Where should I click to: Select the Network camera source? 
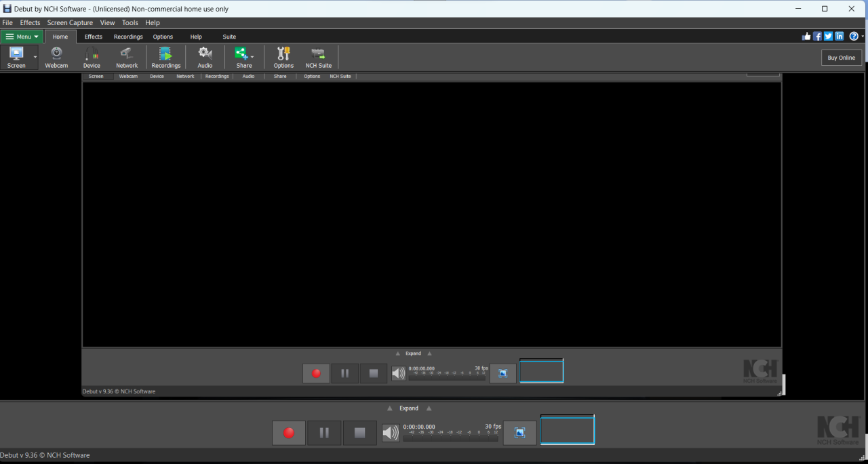[127, 57]
